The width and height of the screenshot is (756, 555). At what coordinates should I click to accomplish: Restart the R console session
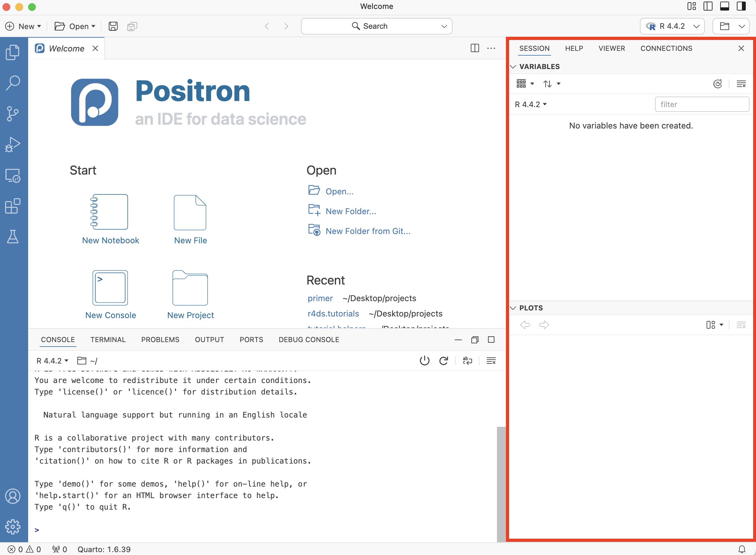[x=444, y=361]
